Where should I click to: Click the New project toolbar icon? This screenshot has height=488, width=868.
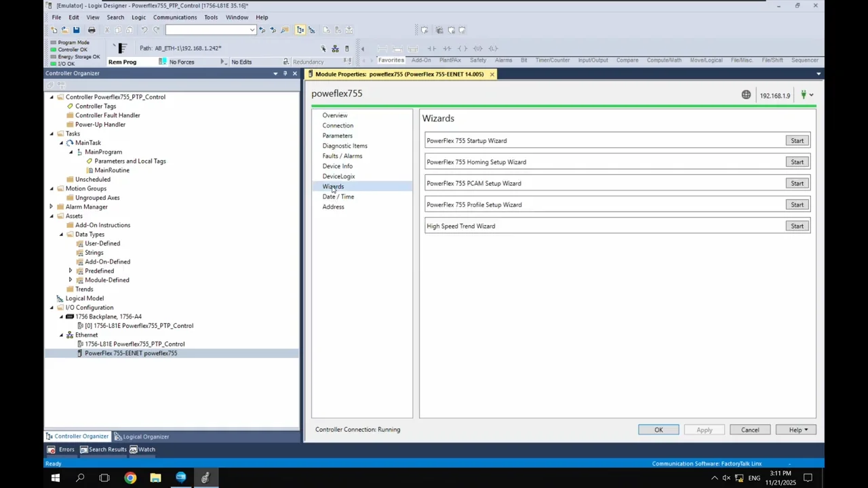point(54,30)
